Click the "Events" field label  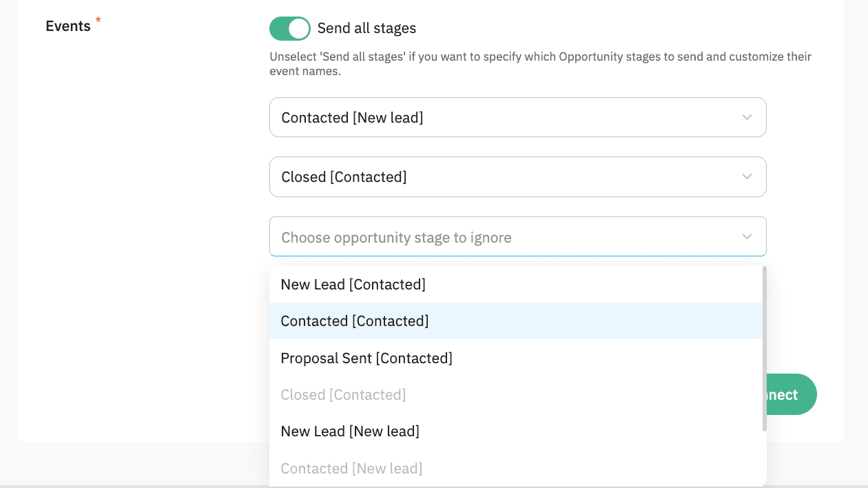(67, 26)
